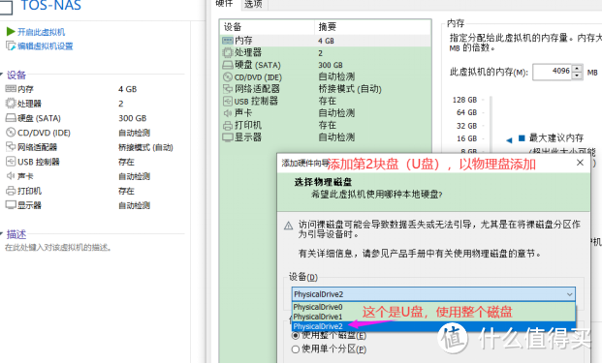Click the 硬盘 (SATA) disk icon in left panel
Screen dimensions: 602x364
click(x=11, y=118)
